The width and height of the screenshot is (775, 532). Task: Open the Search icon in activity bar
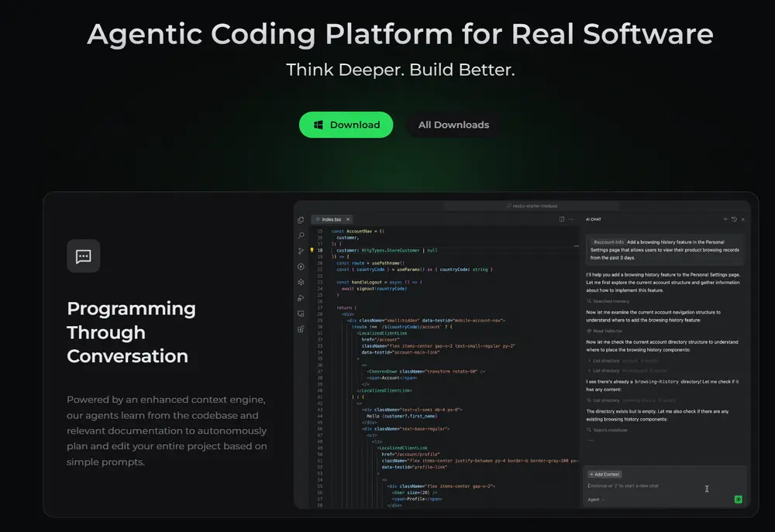coord(301,235)
